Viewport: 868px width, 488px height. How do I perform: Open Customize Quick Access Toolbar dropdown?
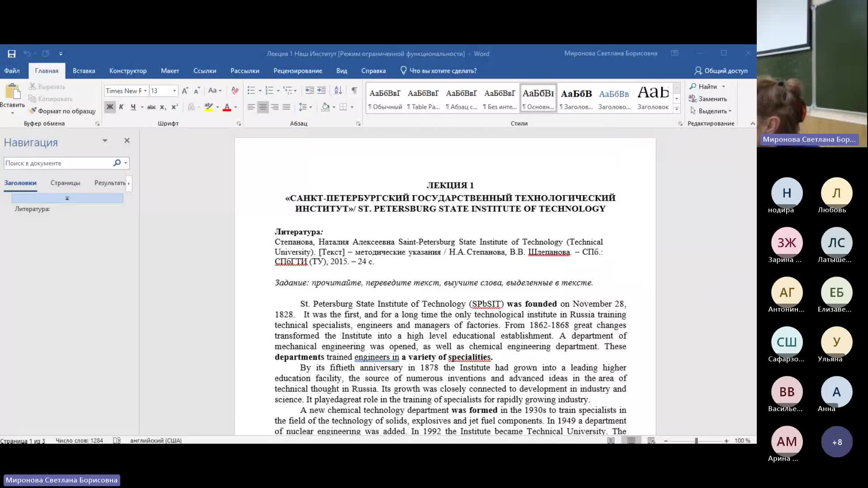(x=61, y=54)
